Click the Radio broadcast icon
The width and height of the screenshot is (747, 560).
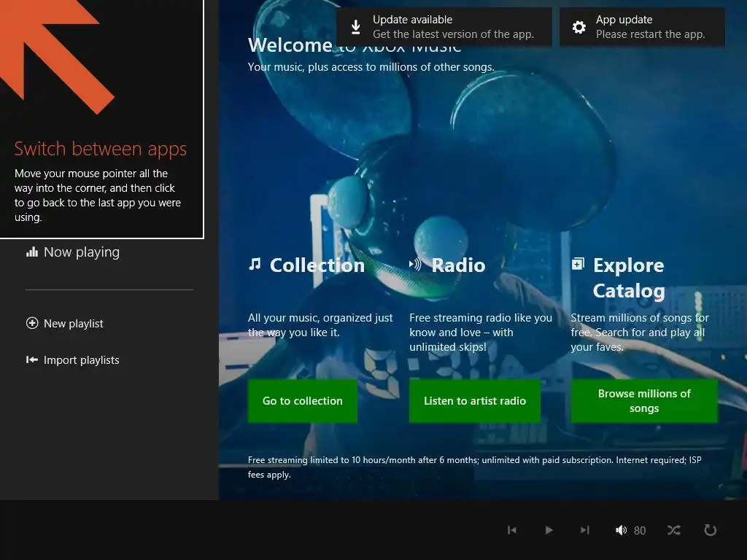(x=415, y=264)
